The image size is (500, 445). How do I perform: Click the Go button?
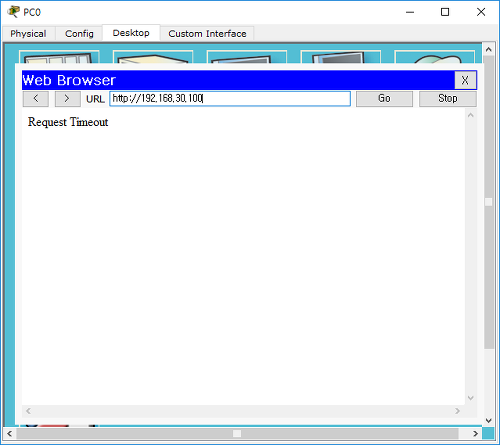(384, 99)
